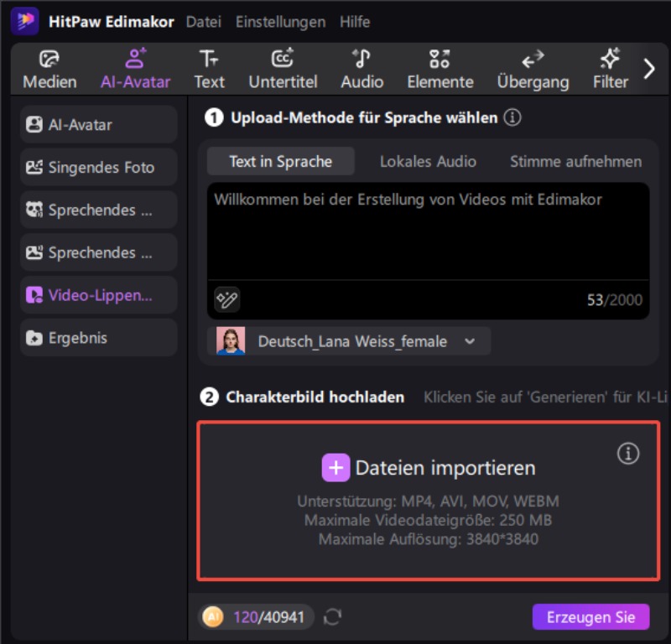Open the Elemente toolbar section
The width and height of the screenshot is (671, 644).
(x=440, y=70)
